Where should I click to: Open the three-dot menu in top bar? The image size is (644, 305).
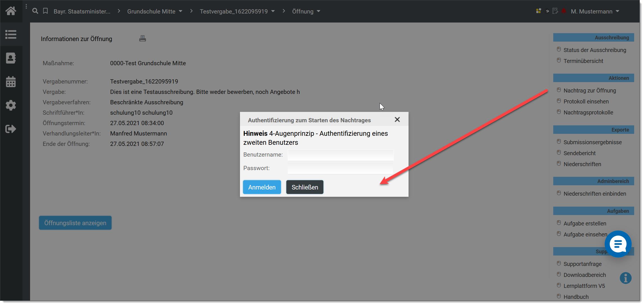point(26,6)
